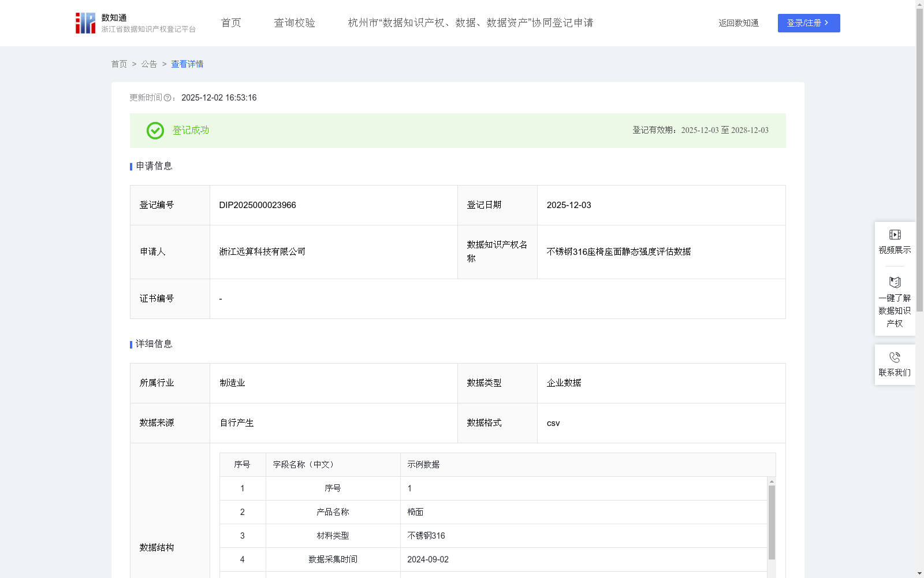
Task: Click the data table scrollbar up arrow
Action: pos(772,481)
